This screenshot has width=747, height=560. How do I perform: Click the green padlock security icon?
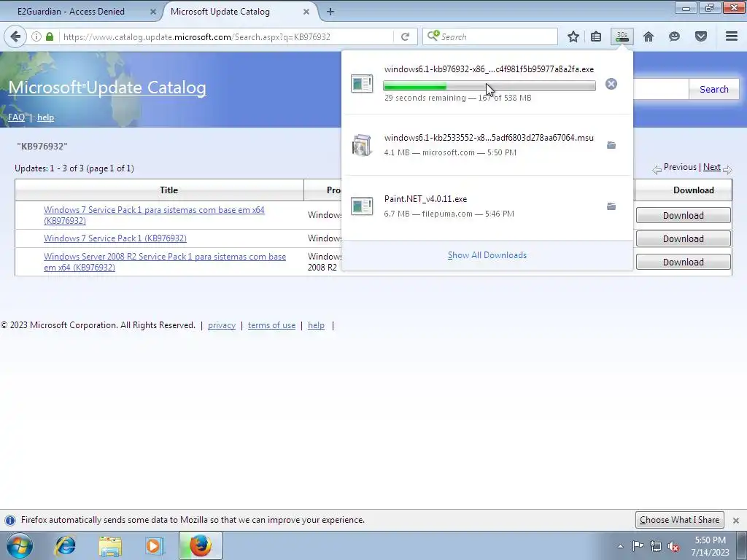click(50, 36)
